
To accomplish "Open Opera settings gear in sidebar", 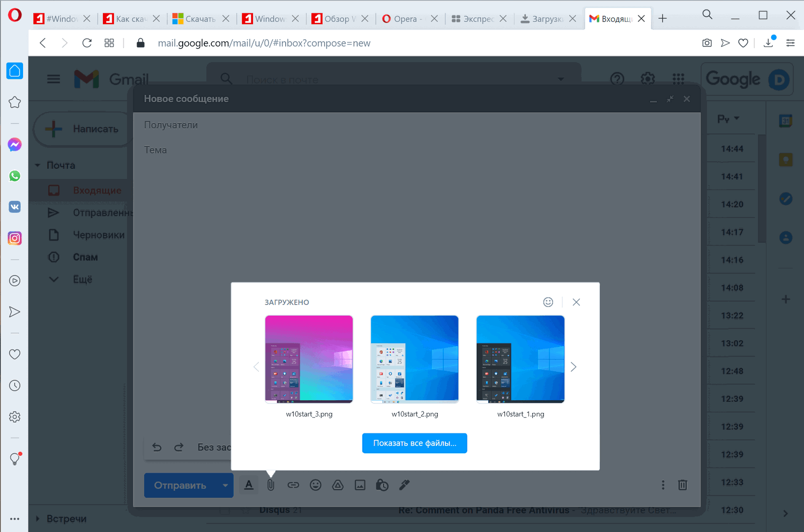I will tap(14, 417).
